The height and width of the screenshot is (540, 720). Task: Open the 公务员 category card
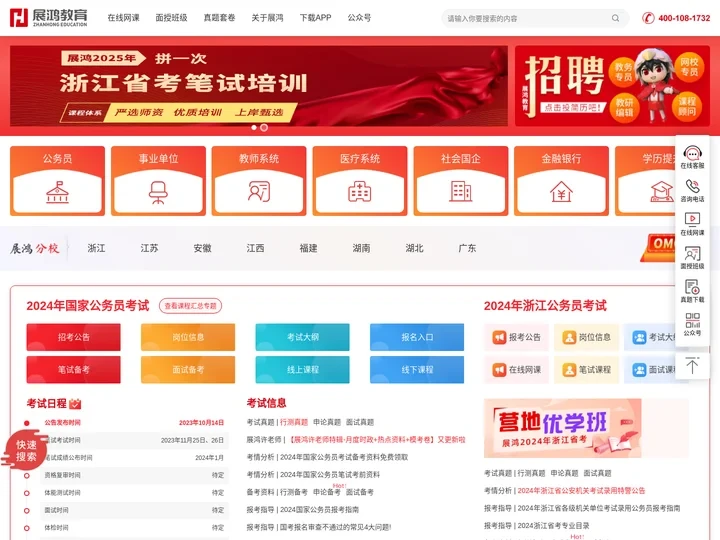tap(57, 180)
